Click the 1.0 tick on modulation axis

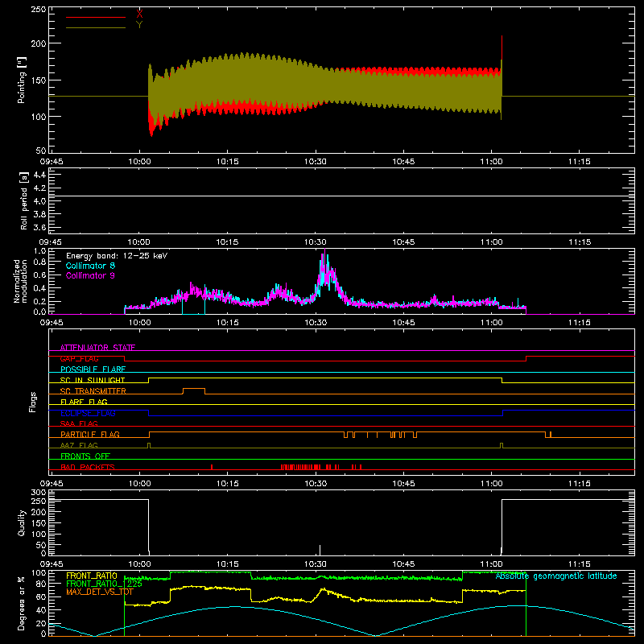[x=39, y=250]
